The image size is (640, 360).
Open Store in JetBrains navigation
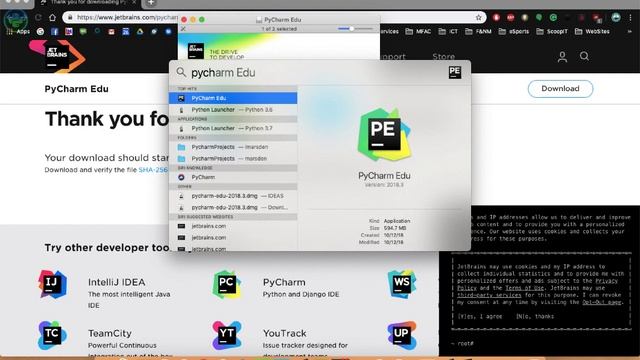click(x=444, y=56)
